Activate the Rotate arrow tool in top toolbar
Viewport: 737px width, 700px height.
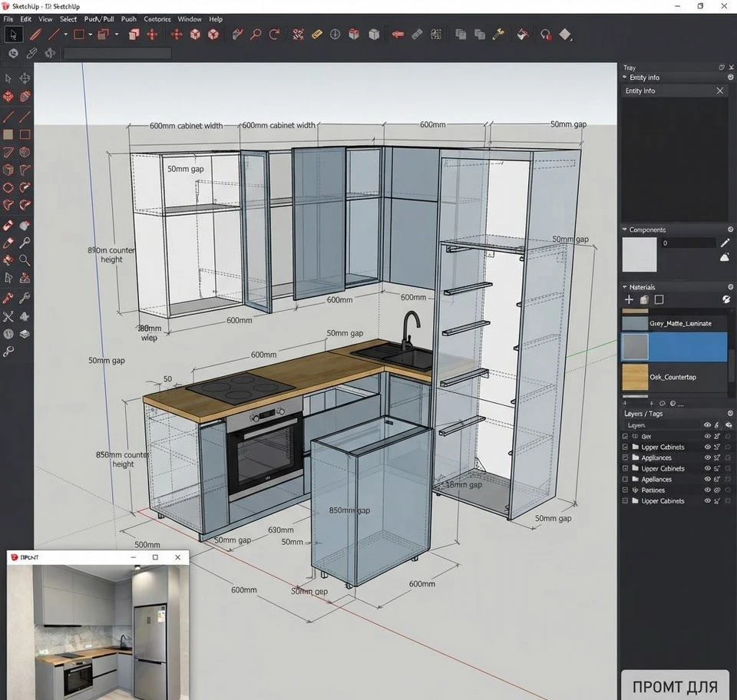274,35
